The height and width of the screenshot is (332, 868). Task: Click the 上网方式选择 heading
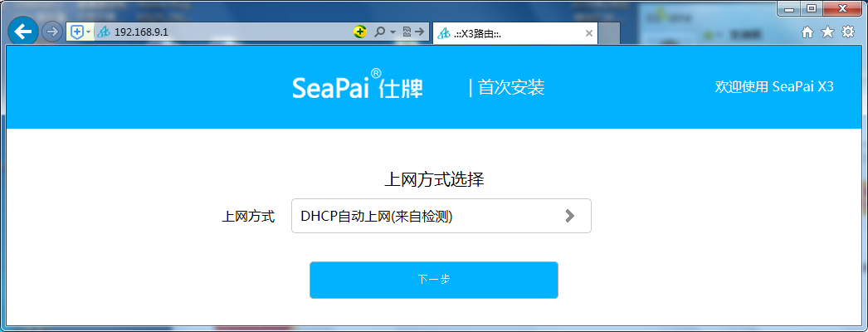pyautogui.click(x=434, y=180)
